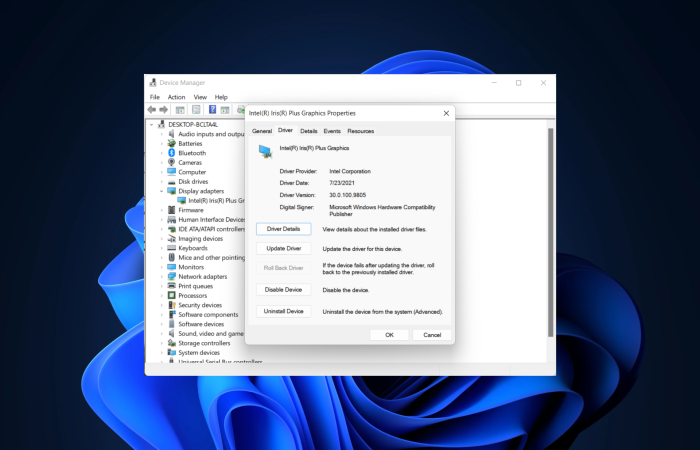
Task: Click the Driver Details button
Action: [283, 229]
